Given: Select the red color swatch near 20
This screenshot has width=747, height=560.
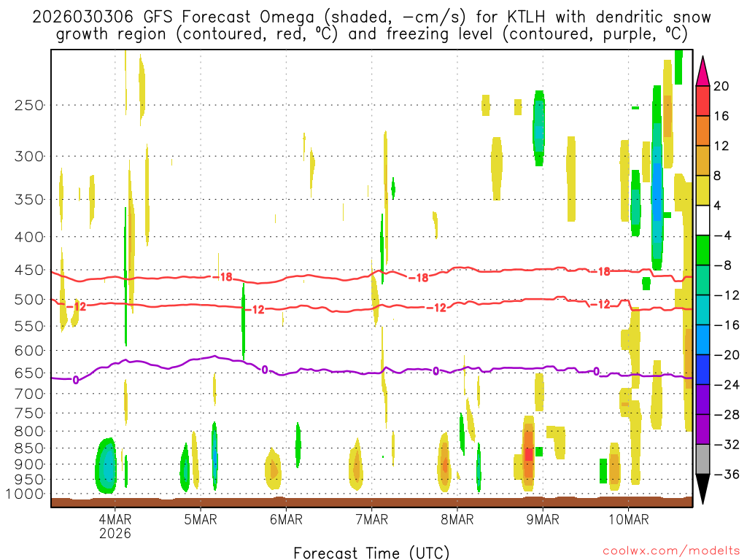Looking at the screenshot, I should (x=703, y=101).
